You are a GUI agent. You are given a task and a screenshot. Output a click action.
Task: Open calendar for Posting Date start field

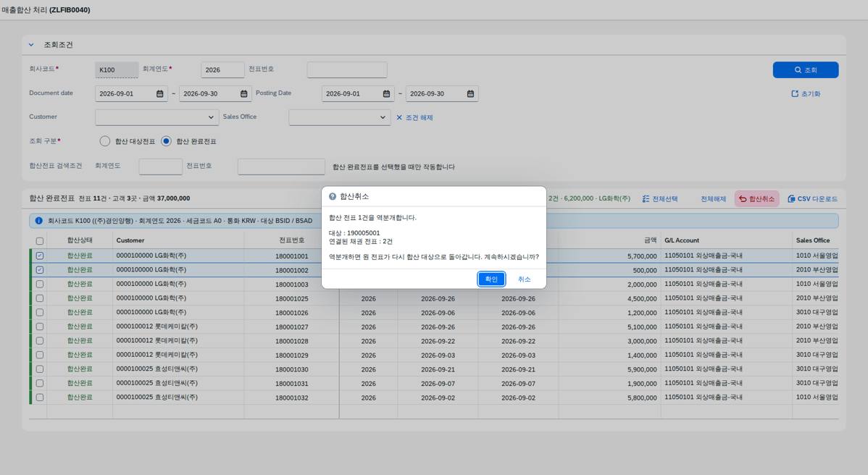click(x=386, y=94)
